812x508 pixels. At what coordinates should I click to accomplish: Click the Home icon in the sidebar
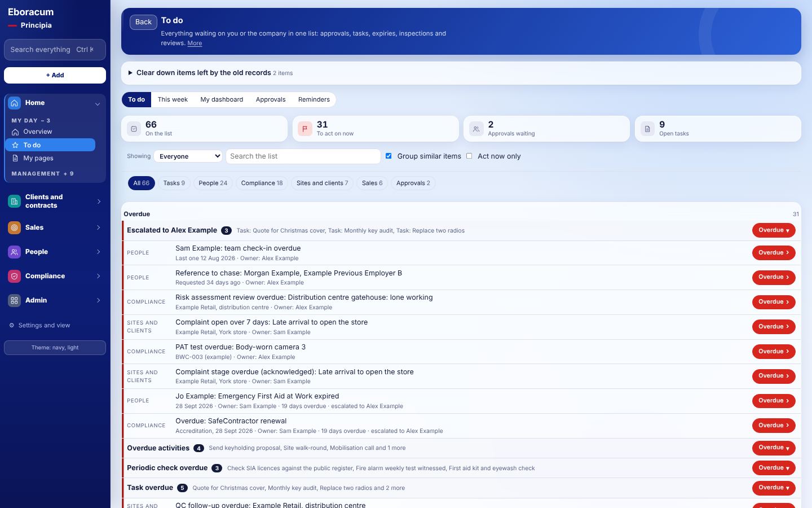[x=15, y=103]
